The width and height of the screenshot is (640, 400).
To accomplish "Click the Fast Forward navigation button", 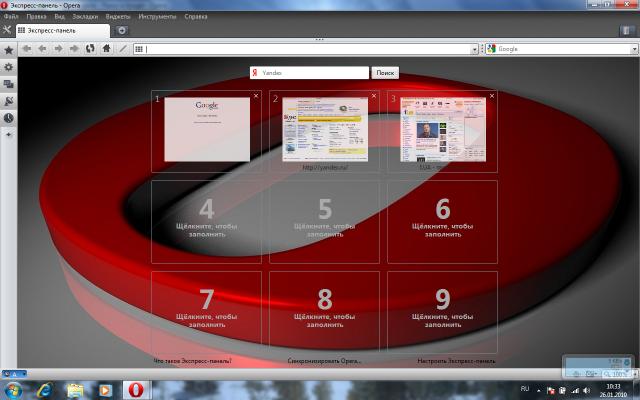I will click(74, 49).
